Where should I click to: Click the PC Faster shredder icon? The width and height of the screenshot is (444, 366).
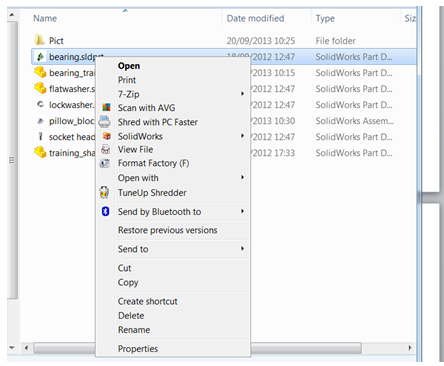point(105,122)
